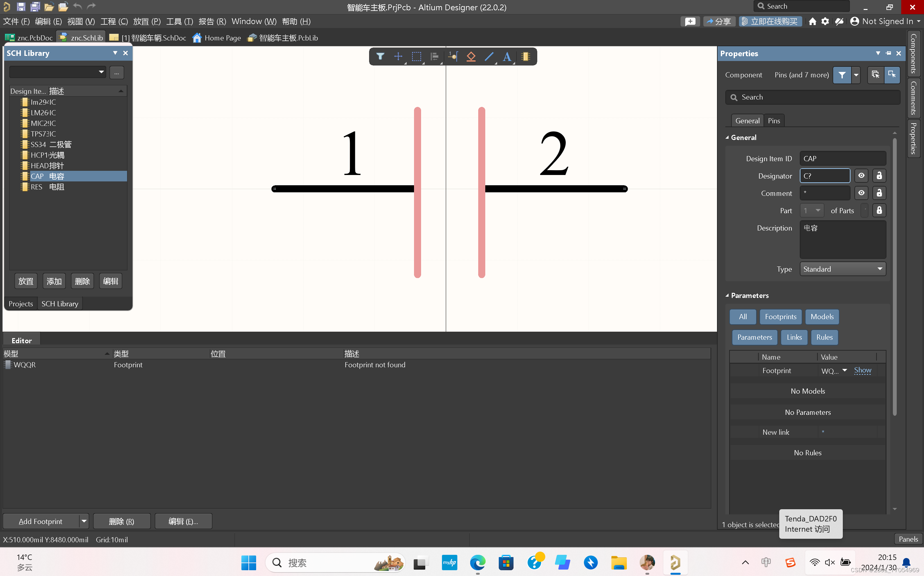Select the Place Pin tool
The height and width of the screenshot is (576, 924).
click(453, 57)
